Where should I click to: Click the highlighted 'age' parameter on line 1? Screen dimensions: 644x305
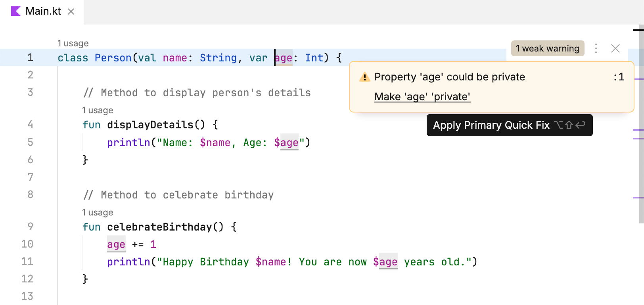point(284,58)
